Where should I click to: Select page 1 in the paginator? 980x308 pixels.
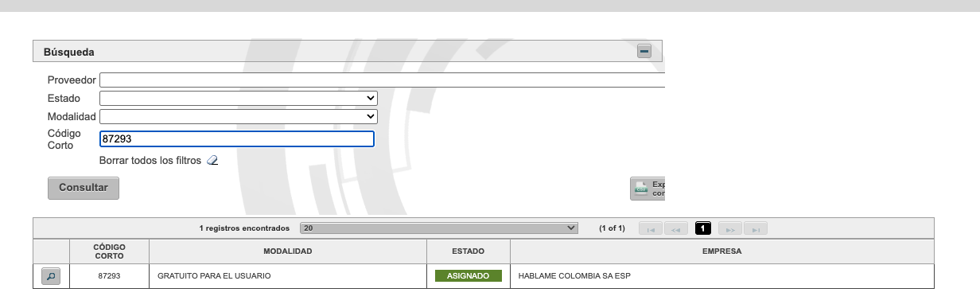(703, 229)
